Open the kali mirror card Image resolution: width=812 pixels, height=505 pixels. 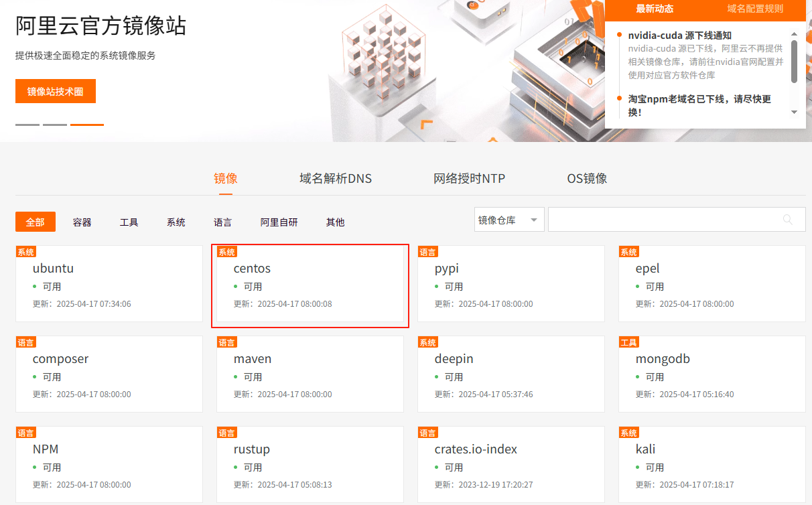click(x=712, y=464)
